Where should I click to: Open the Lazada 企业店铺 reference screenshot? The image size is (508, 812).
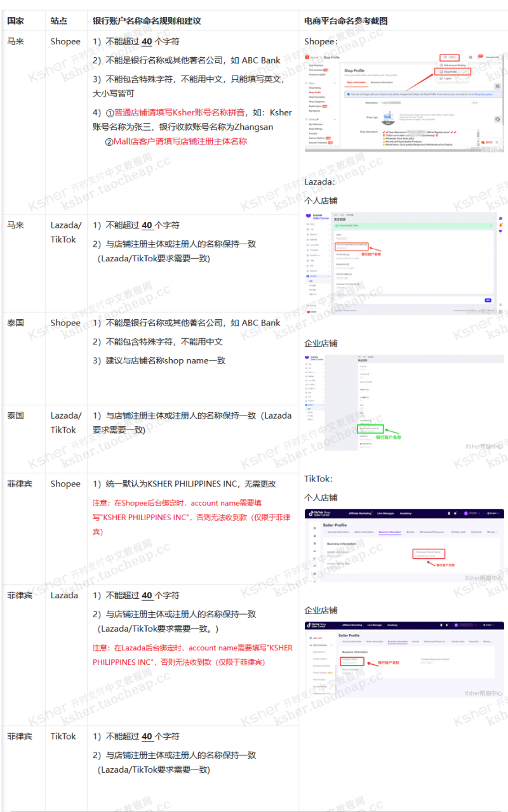tap(403, 403)
